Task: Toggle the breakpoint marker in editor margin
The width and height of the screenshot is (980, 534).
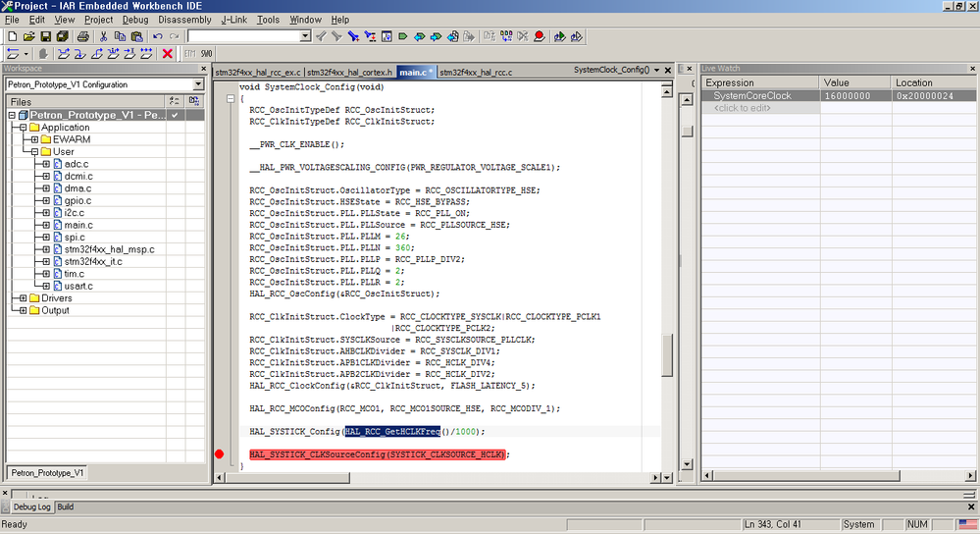Action: tap(220, 454)
